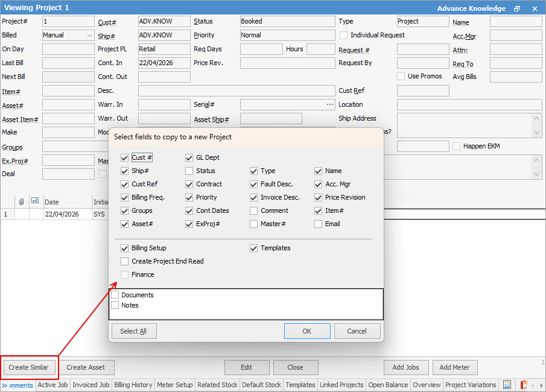Viewport: 546px width, 392px height.
Task: Uncheck the Templates checkbox in the dialog
Action: (x=254, y=248)
